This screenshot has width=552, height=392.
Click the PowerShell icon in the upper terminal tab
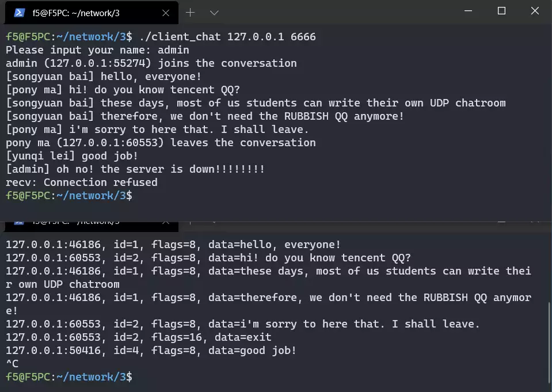tap(19, 12)
